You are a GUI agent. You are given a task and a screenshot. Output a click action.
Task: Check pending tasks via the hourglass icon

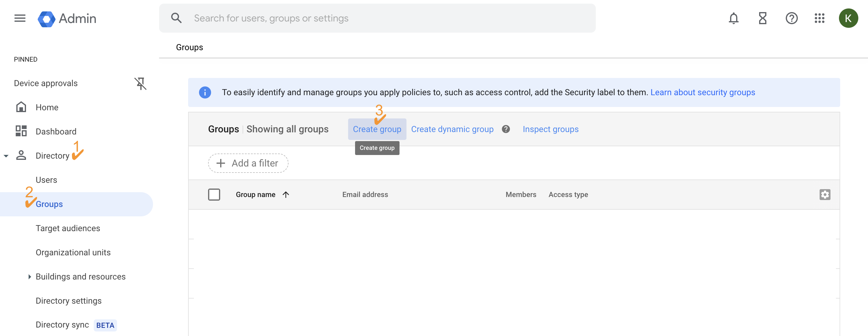pos(762,18)
